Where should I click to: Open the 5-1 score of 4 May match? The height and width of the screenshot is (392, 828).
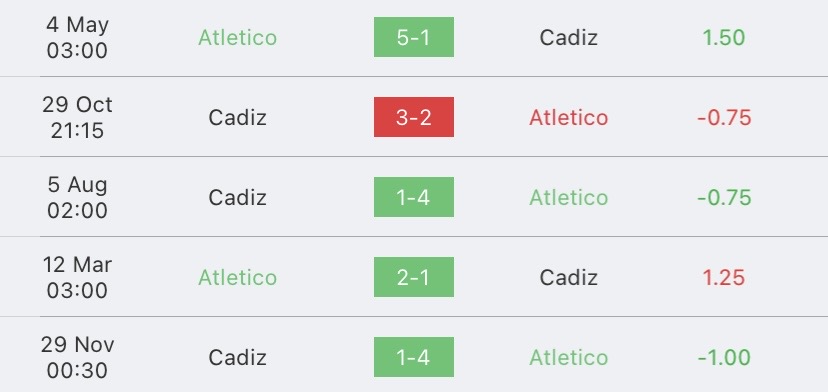tap(413, 37)
